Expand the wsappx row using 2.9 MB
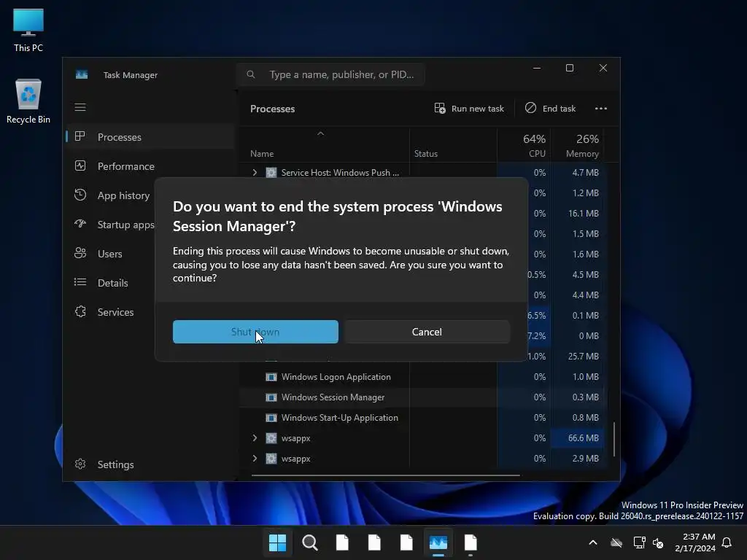747x560 pixels. (255, 459)
